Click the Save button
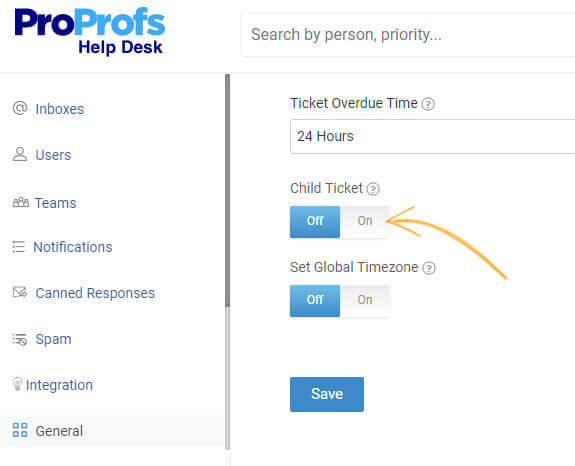 pos(327,394)
